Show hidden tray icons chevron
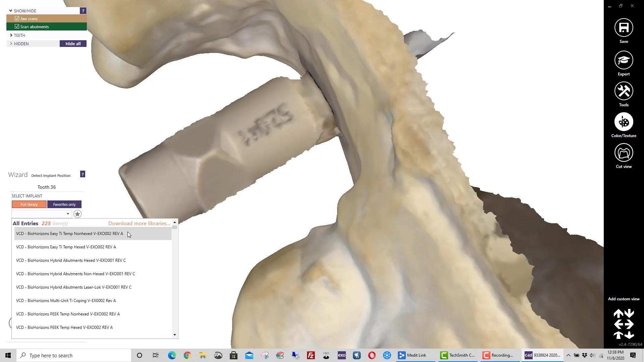Image resolution: width=644 pixels, height=362 pixels. [x=568, y=355]
